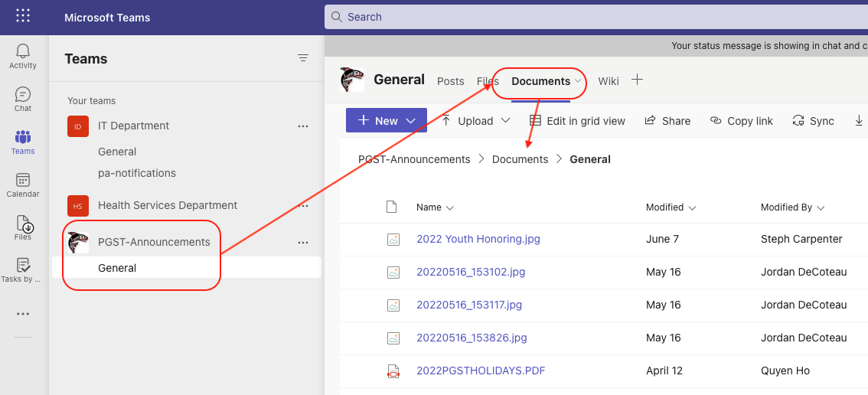Open More options for PGST-Announcements team
This screenshot has height=395, width=868.
(x=303, y=243)
